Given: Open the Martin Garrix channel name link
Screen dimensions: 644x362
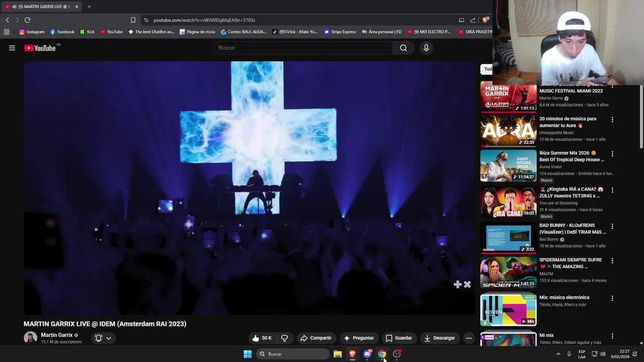Looking at the screenshot, I should pos(57,335).
